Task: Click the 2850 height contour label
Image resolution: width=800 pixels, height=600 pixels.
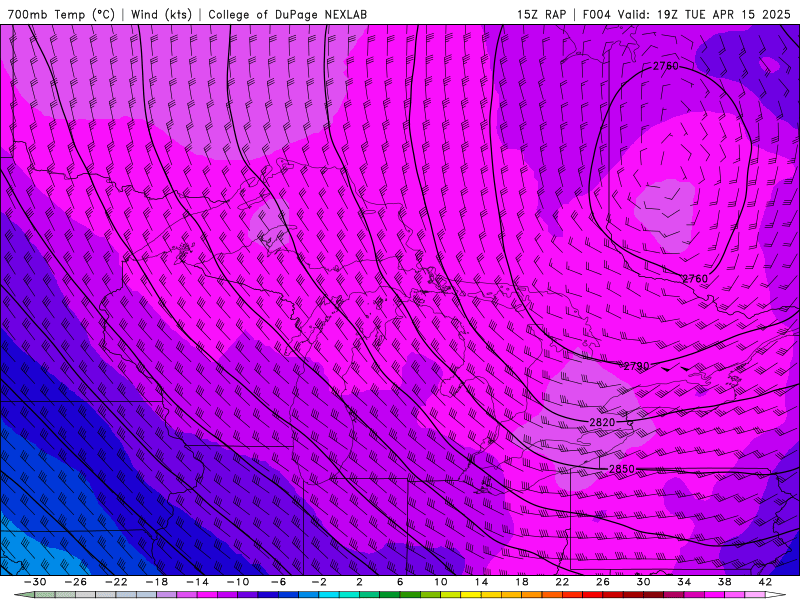Action: pos(622,469)
